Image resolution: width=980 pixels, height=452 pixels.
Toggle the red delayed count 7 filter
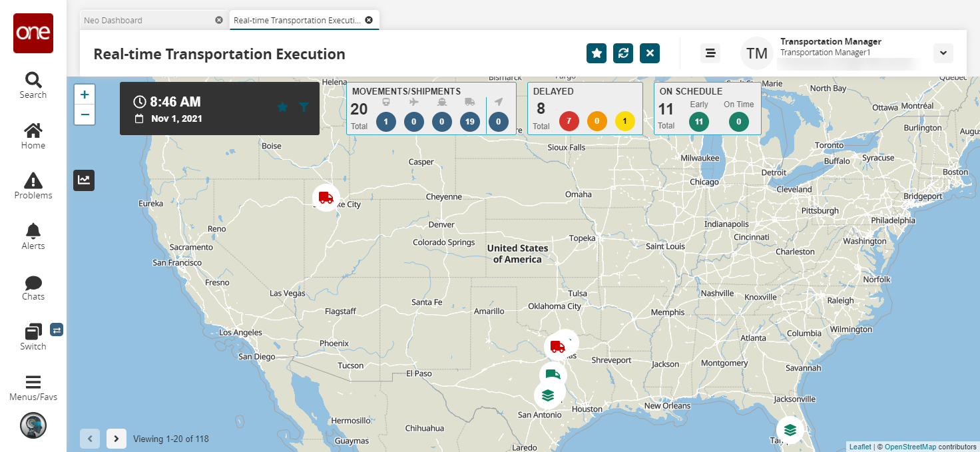click(x=569, y=122)
